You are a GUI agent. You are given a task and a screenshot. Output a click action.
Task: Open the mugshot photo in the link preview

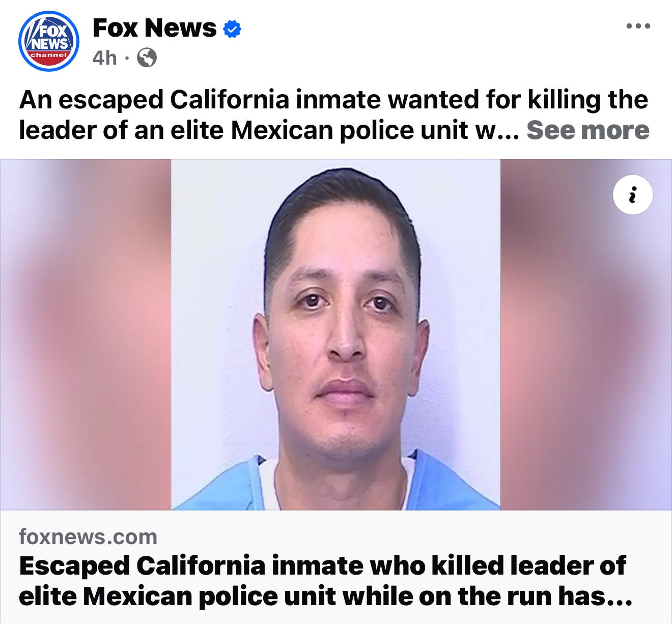coord(336,334)
